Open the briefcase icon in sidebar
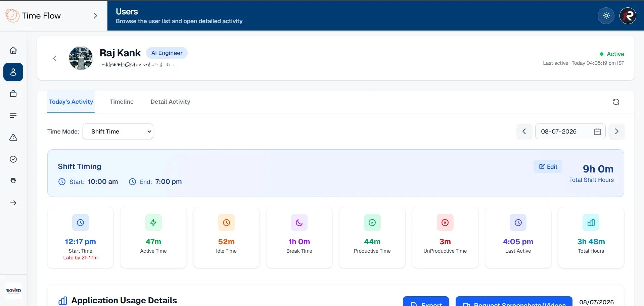Viewport: 644px width, 306px height. 13,94
